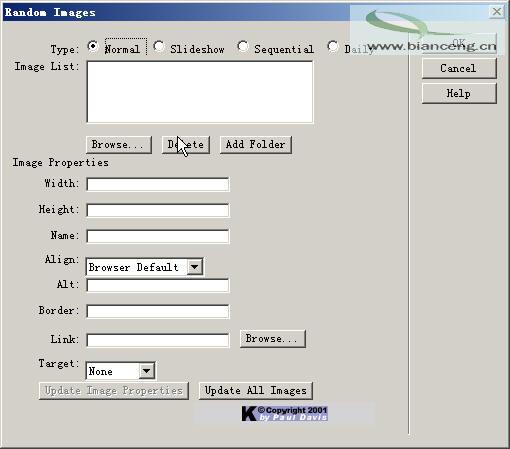Select the Normal type radio button
This screenshot has width=510, height=449.
click(93, 46)
